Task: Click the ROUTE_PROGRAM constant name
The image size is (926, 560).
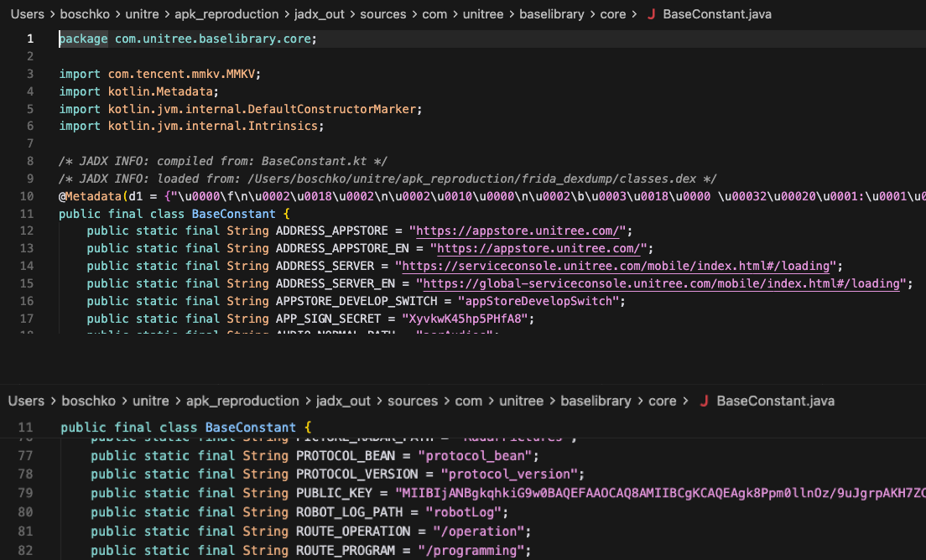Action: [346, 551]
